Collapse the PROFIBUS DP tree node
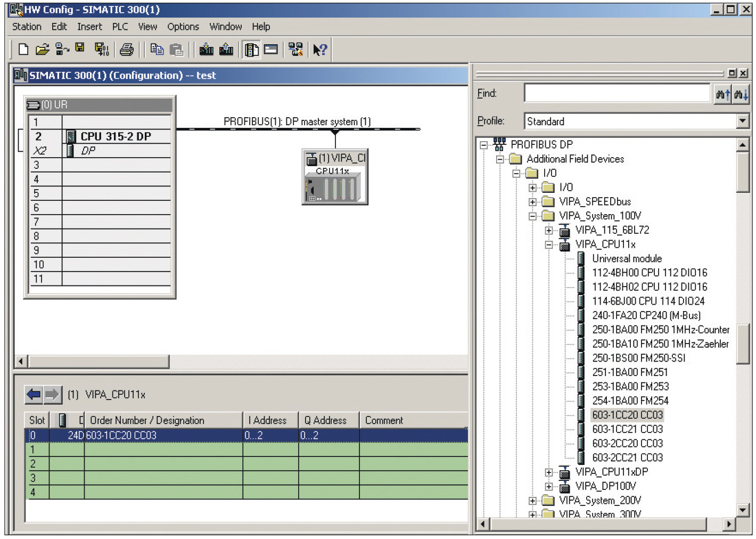756x539 pixels. [483, 145]
